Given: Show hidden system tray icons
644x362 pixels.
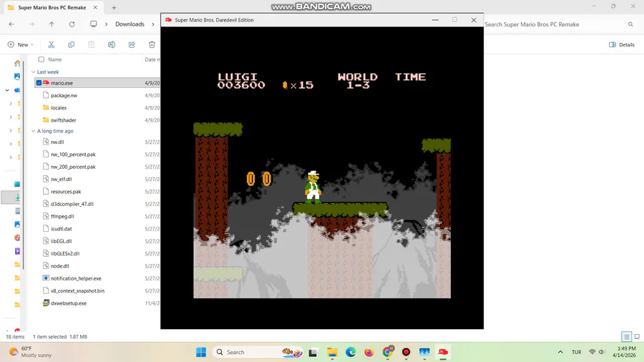Looking at the screenshot, I should coord(560,352).
